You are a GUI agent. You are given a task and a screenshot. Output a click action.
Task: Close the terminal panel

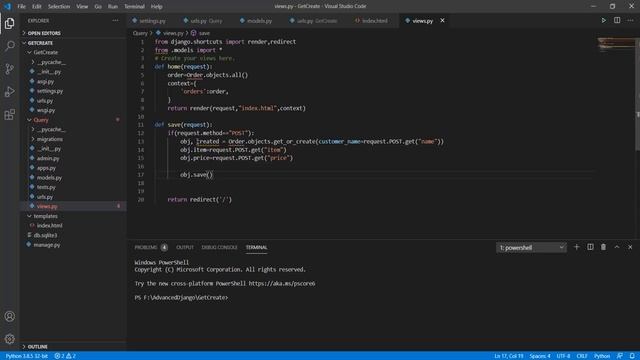[630, 247]
